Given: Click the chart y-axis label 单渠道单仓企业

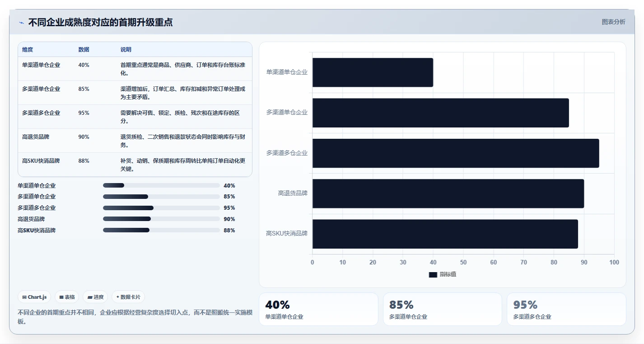Looking at the screenshot, I should [287, 72].
